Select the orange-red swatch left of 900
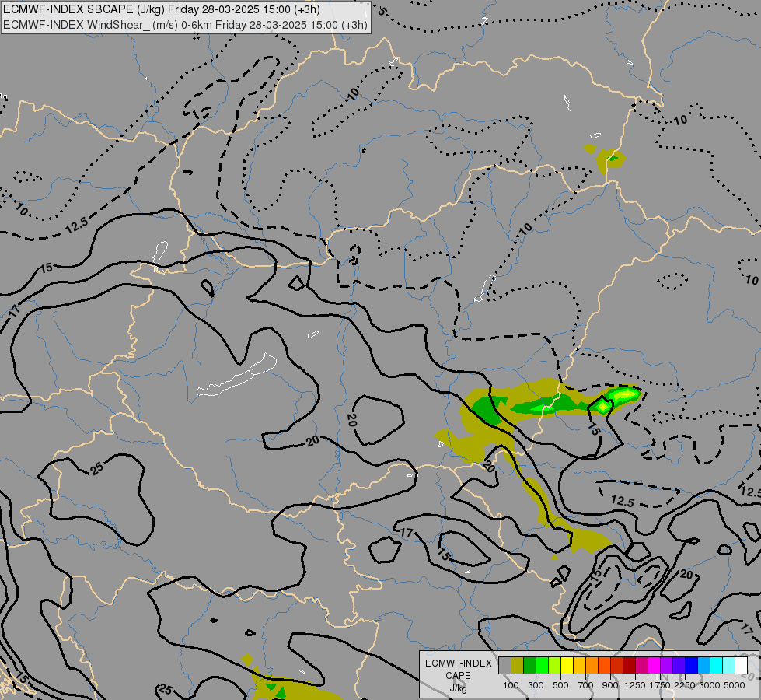761x700 pixels. 604,666
